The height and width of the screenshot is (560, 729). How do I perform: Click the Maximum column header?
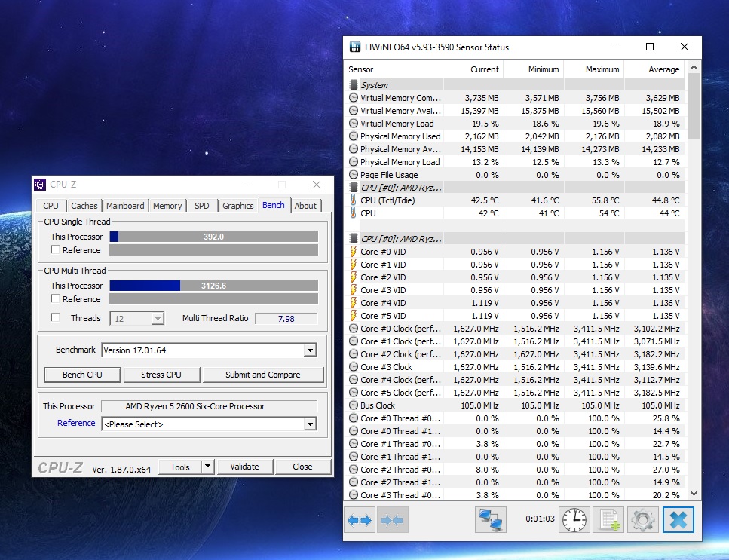593,69
